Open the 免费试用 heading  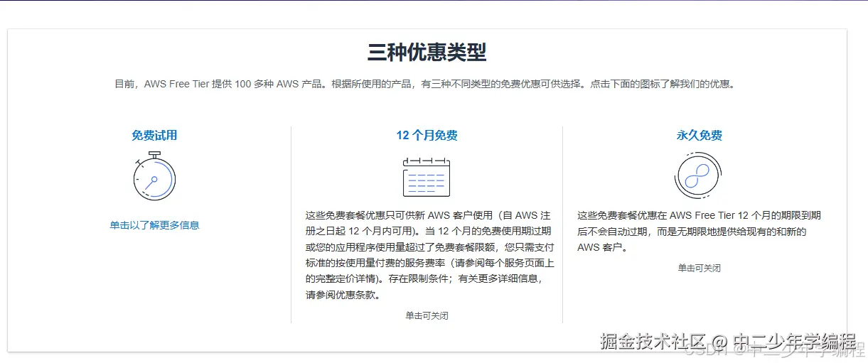point(154,135)
